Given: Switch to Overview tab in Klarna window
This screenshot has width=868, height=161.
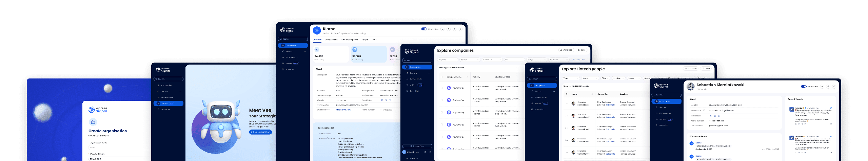Looking at the screenshot, I should (x=317, y=40).
